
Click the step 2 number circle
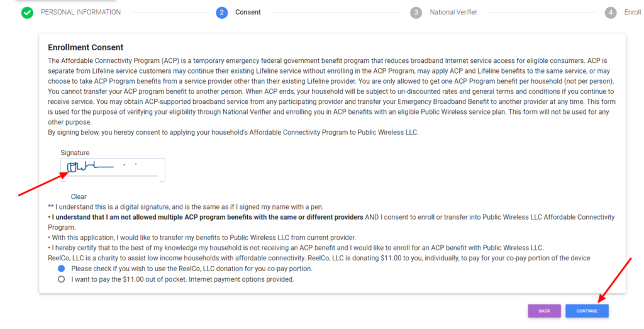pyautogui.click(x=221, y=13)
